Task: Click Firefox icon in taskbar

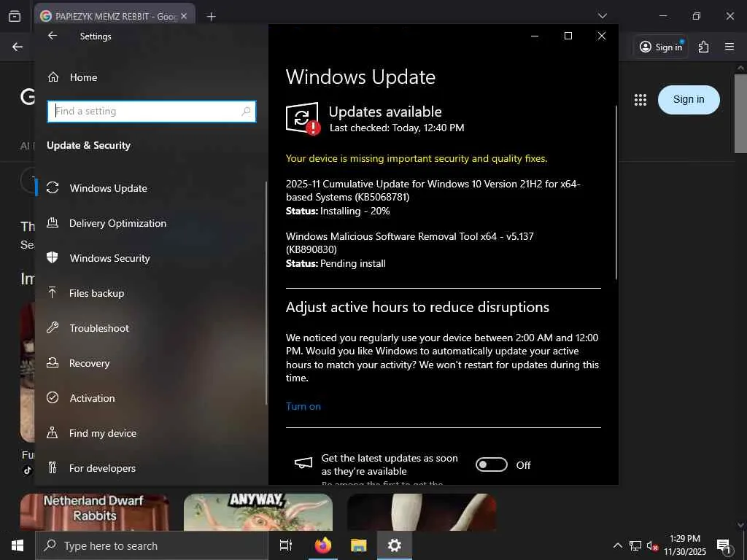Action: (323, 545)
